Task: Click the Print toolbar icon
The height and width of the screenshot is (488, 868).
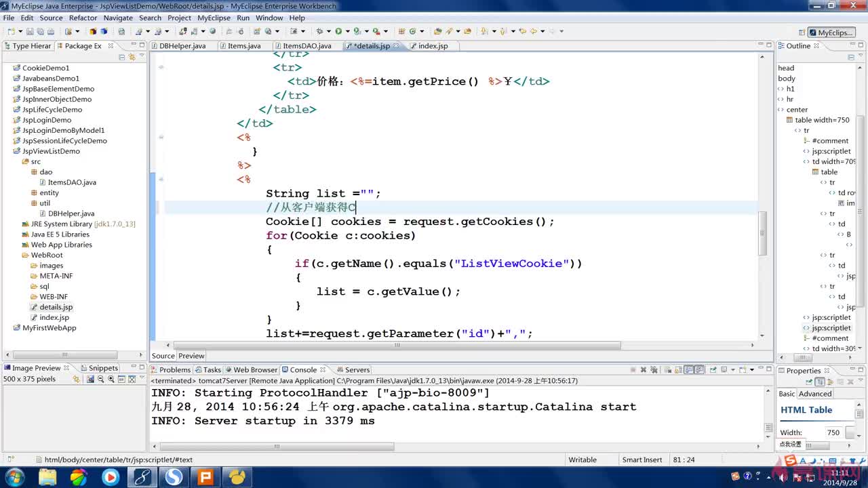Action: 50,31
